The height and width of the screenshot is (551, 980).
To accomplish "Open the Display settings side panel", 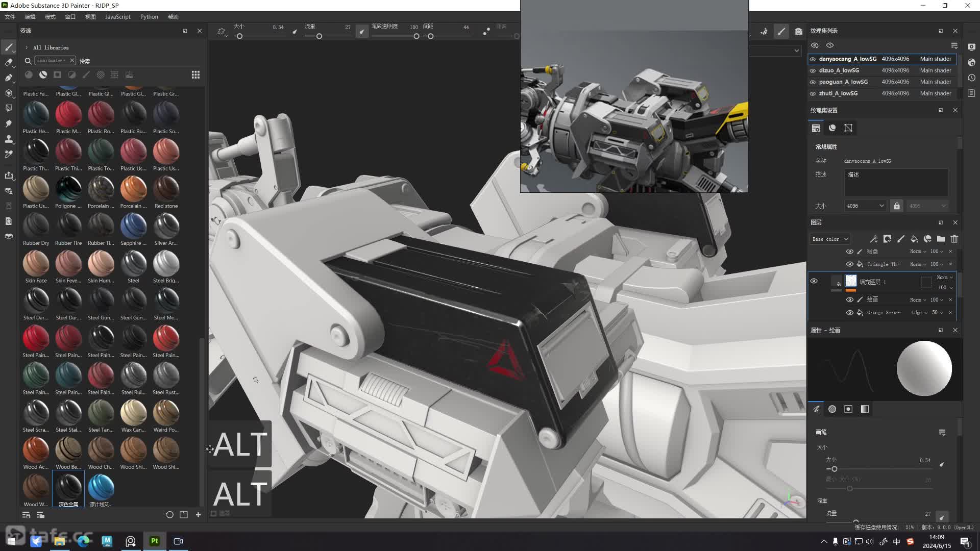I will 971,47.
